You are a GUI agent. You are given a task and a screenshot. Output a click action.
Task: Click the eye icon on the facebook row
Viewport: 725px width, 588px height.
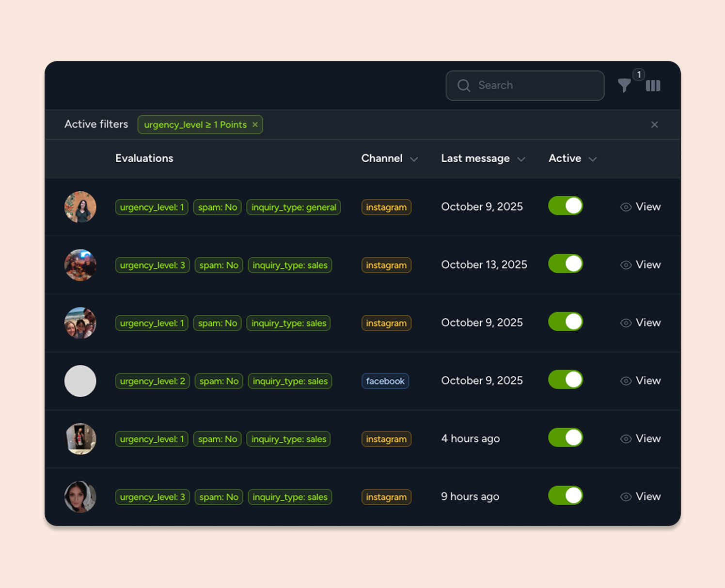626,381
